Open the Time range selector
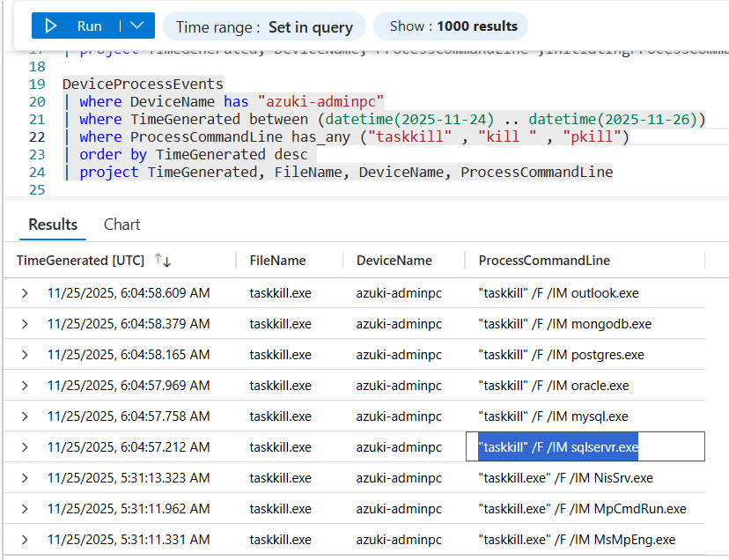Viewport: 729px width, 560px height. click(264, 26)
